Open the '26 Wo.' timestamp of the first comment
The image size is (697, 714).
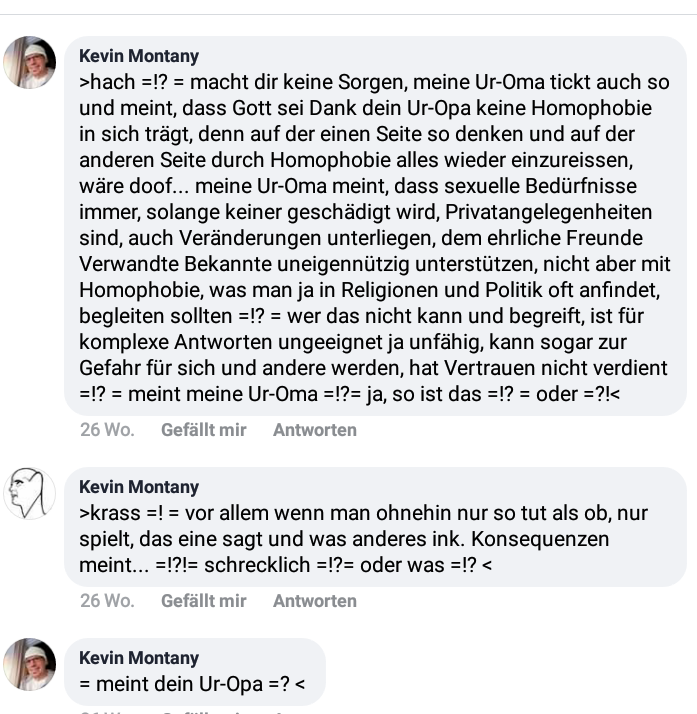[106, 430]
